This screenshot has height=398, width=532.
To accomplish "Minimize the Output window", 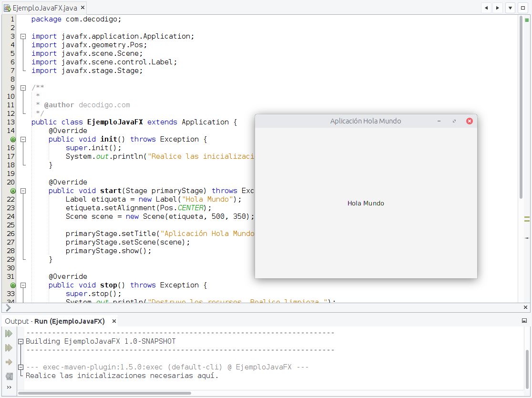I will pos(524,320).
